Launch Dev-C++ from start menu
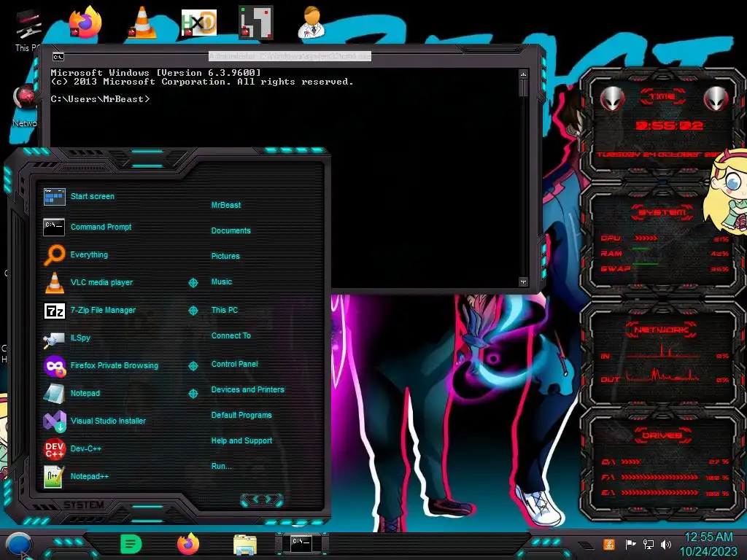Screen dimensions: 747x560 coord(54,448)
